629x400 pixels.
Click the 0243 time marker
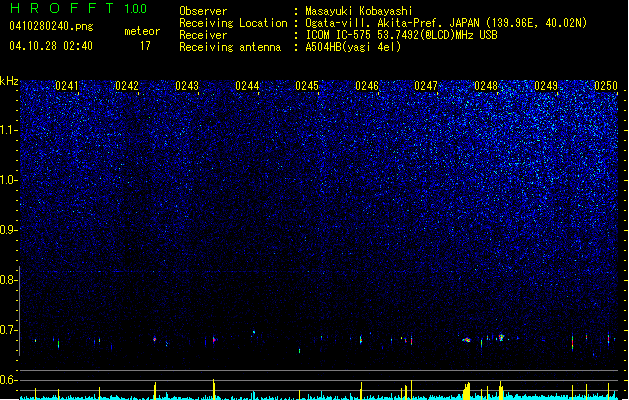click(187, 86)
